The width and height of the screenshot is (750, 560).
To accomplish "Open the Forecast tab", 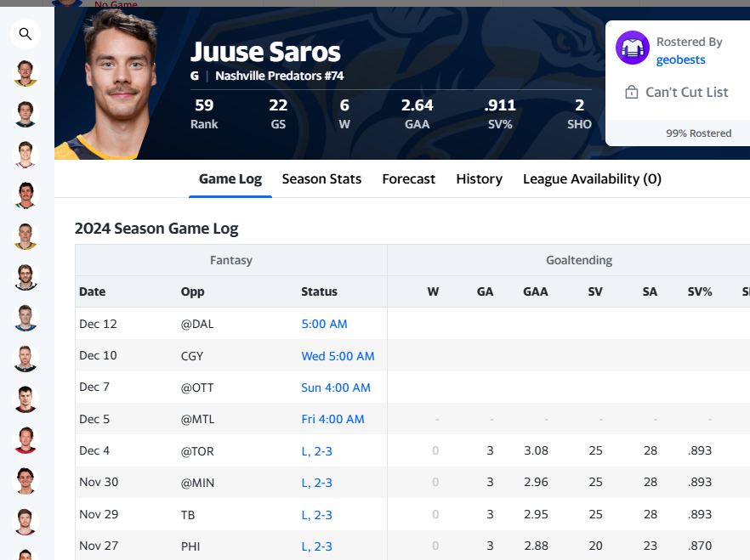I will pyautogui.click(x=408, y=179).
